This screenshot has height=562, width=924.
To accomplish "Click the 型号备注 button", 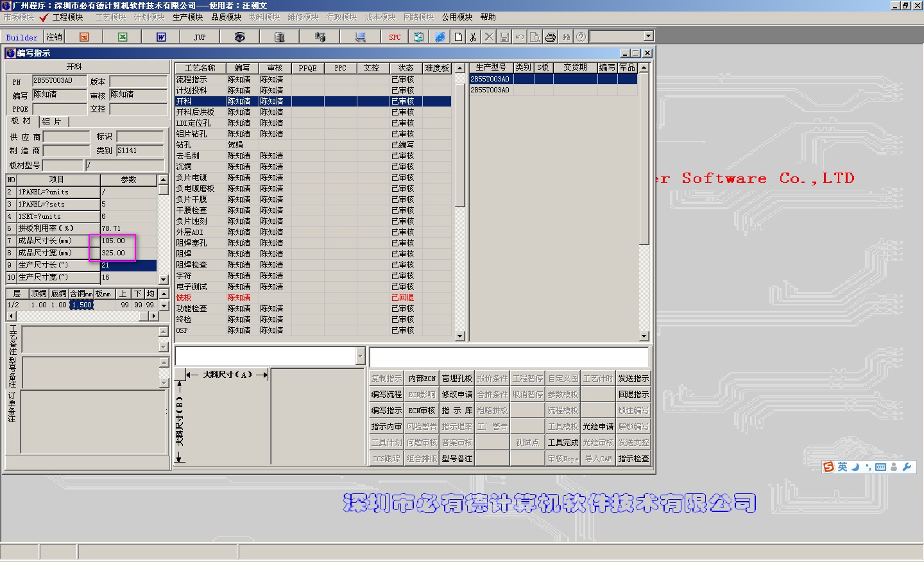I will [x=457, y=459].
